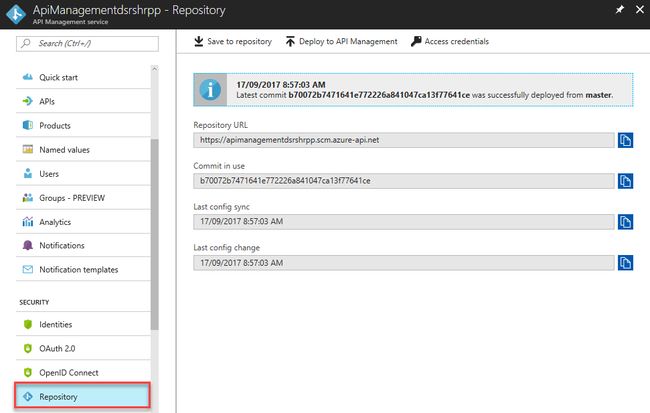Click the APIs arrow icon

[28, 101]
